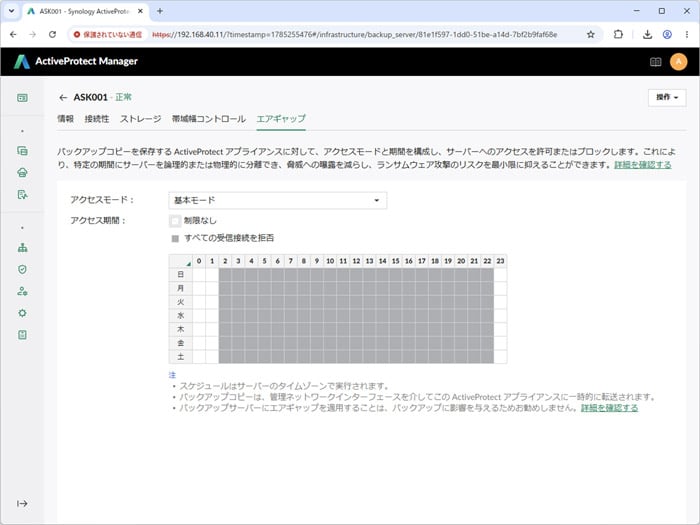This screenshot has height=525, width=700.
Task: Select the 日 row header in schedule
Action: point(180,275)
